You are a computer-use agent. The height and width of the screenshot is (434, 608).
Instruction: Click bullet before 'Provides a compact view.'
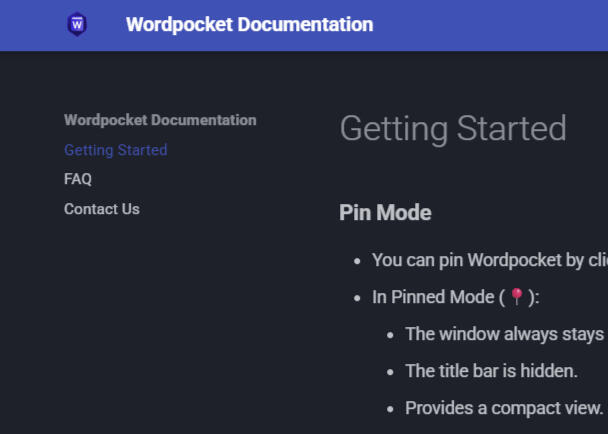[x=391, y=409]
